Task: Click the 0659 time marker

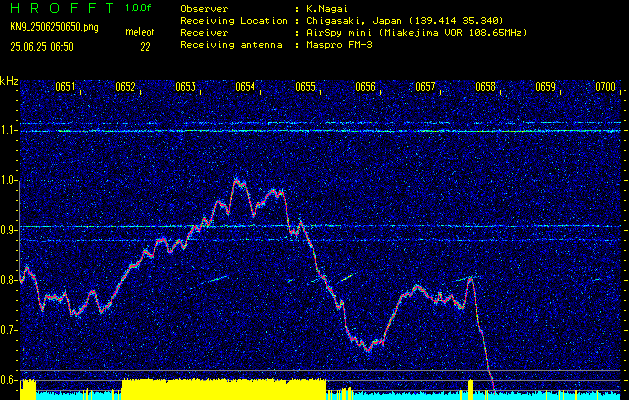Action: (x=545, y=87)
